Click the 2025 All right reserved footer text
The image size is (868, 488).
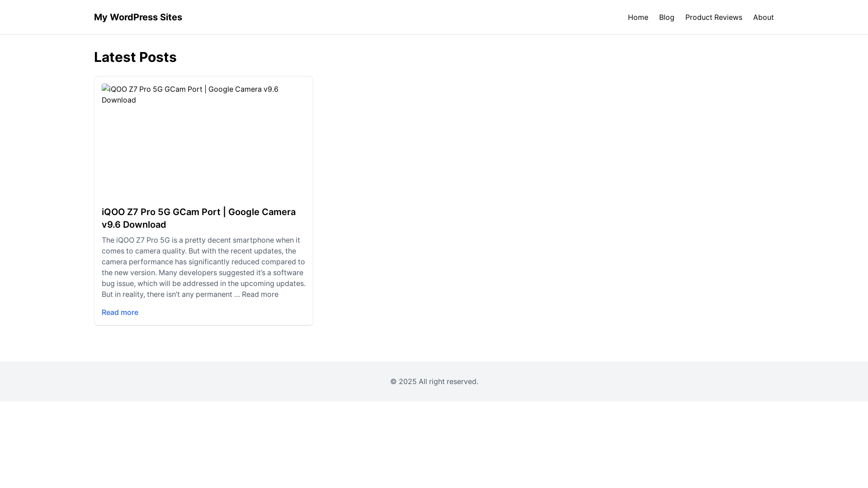click(434, 381)
